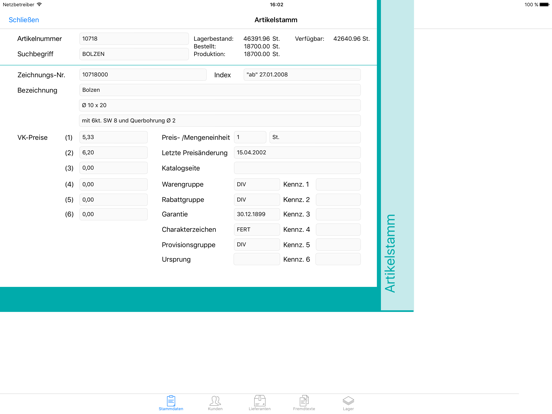The height and width of the screenshot is (414, 552).
Task: Select VK-Preis (1) field 5,33
Action: (x=113, y=137)
